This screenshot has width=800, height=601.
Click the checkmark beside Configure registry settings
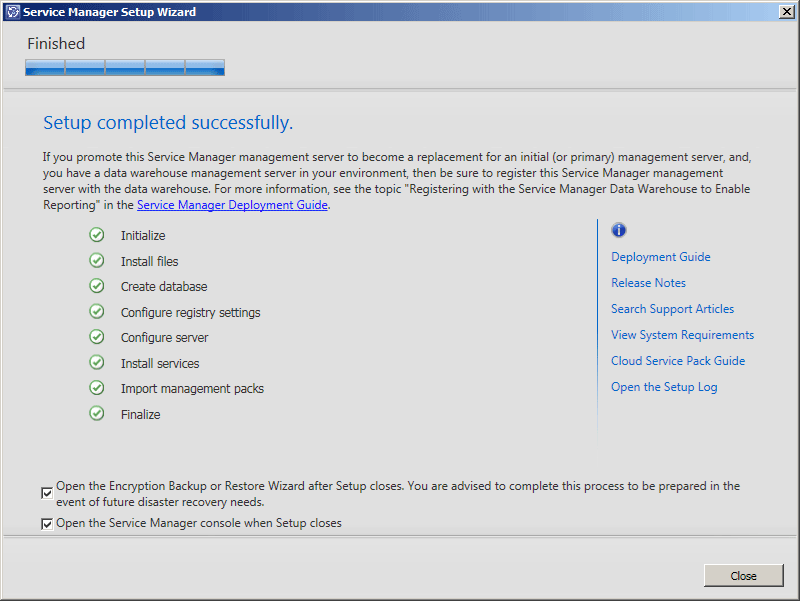pos(97,311)
